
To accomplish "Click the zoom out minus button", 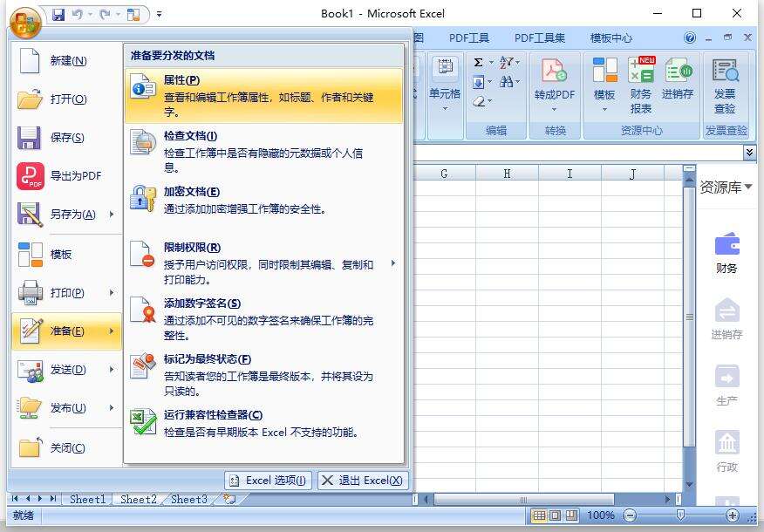I will tap(630, 515).
